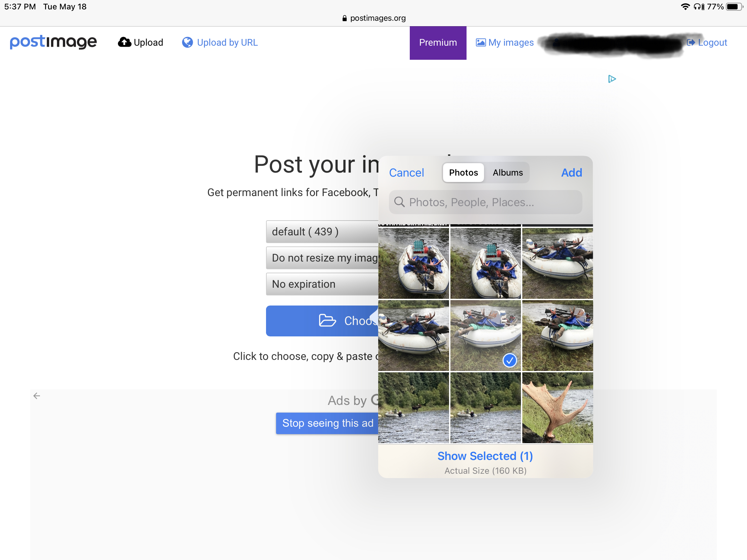
Task: Open Show Selected (1)
Action: coord(485,456)
